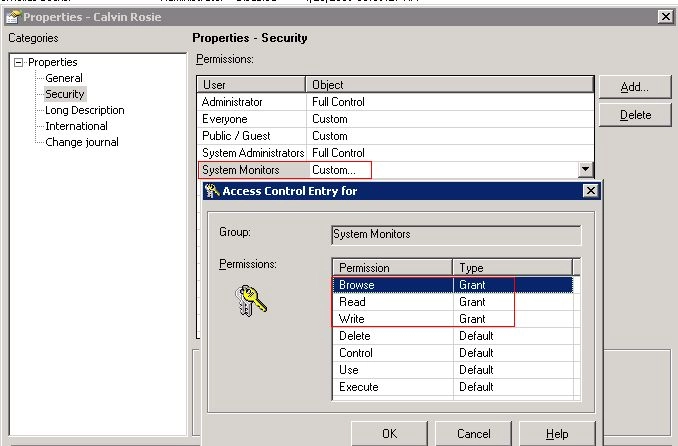The width and height of the screenshot is (678, 446).
Task: Select the Browse permission row
Action: [453, 285]
